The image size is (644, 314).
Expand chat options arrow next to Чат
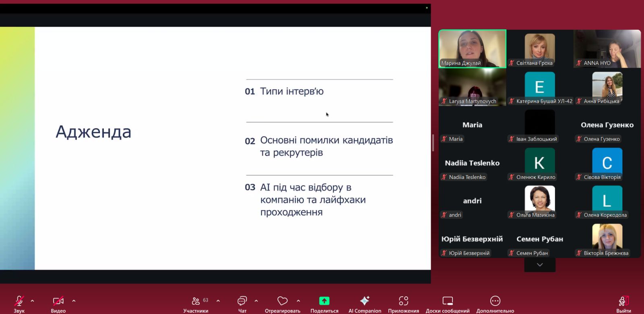(x=256, y=301)
